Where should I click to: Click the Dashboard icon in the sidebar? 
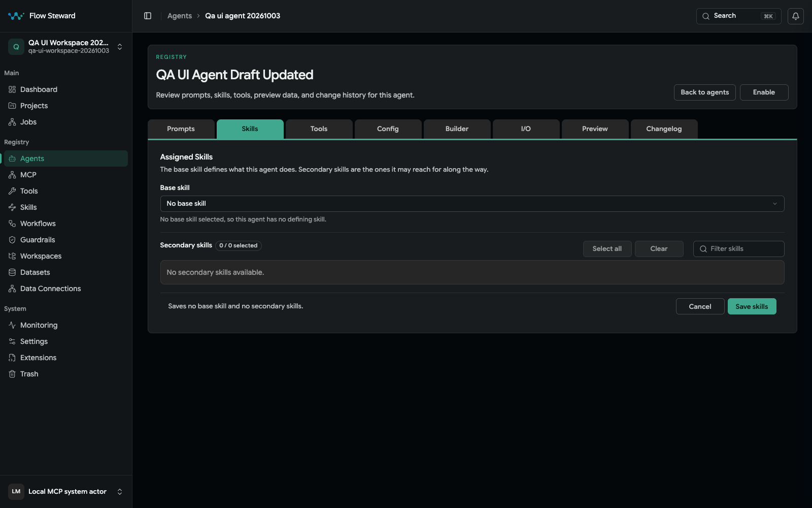point(12,89)
